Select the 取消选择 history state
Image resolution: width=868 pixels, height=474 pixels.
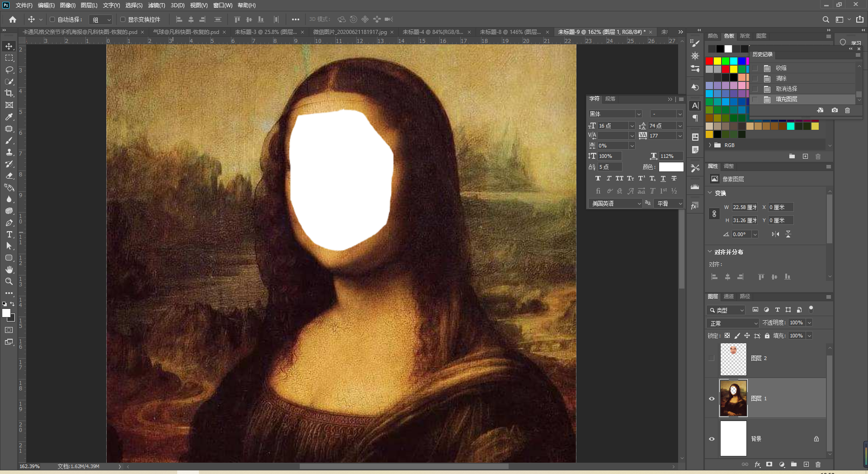(803, 89)
